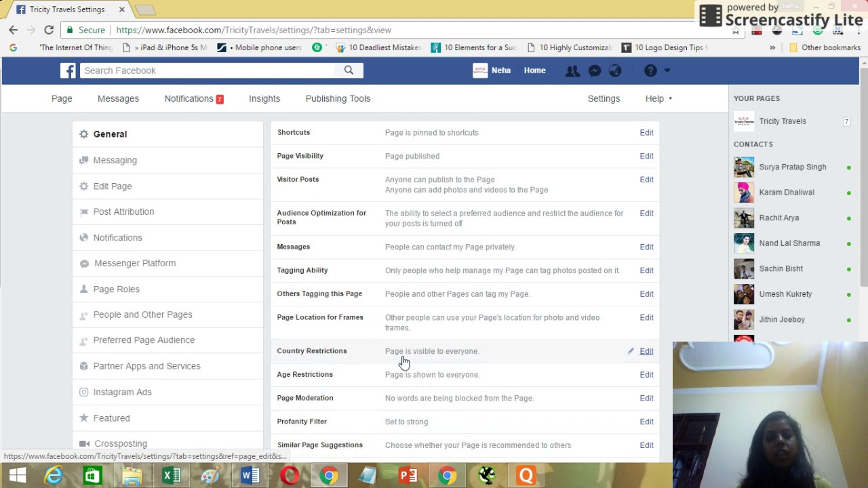Select General in settings sidebar

click(x=167, y=134)
